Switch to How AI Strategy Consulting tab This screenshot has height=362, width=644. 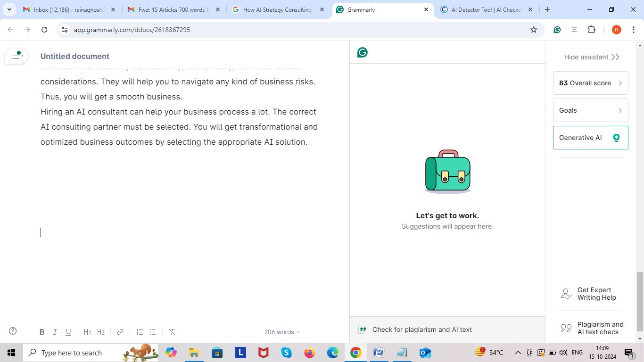pyautogui.click(x=278, y=9)
